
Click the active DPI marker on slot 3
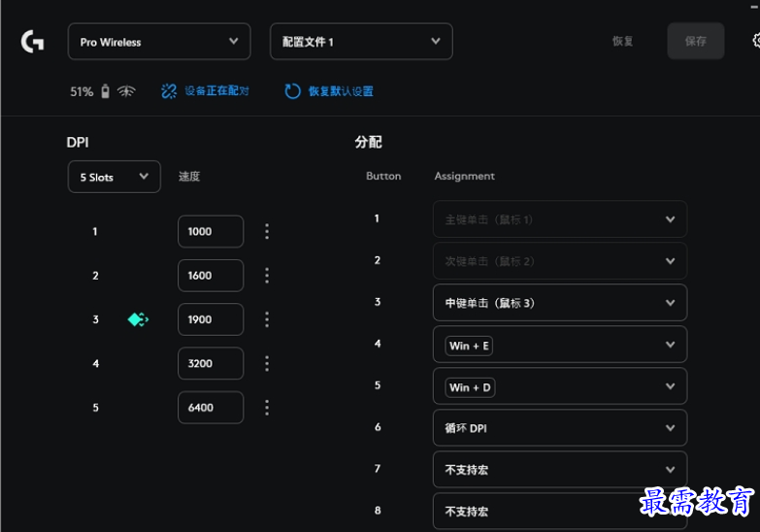tap(138, 319)
